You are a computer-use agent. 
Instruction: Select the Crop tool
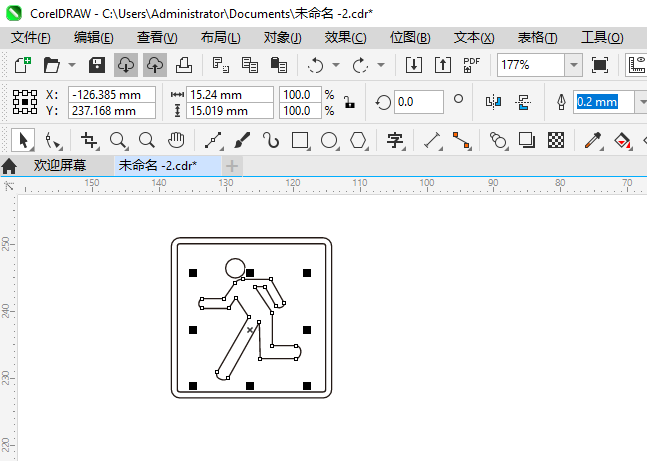click(89, 140)
